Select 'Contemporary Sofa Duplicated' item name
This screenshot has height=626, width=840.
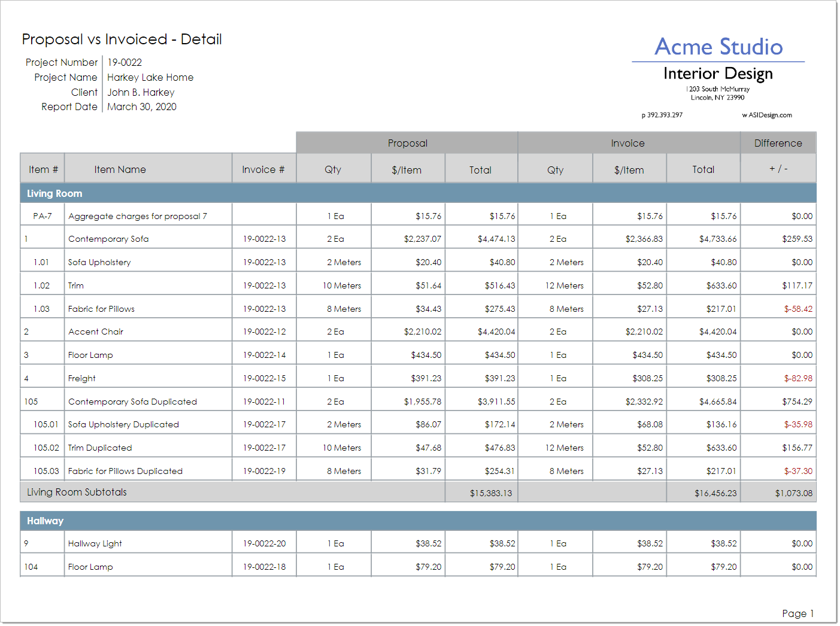132,402
